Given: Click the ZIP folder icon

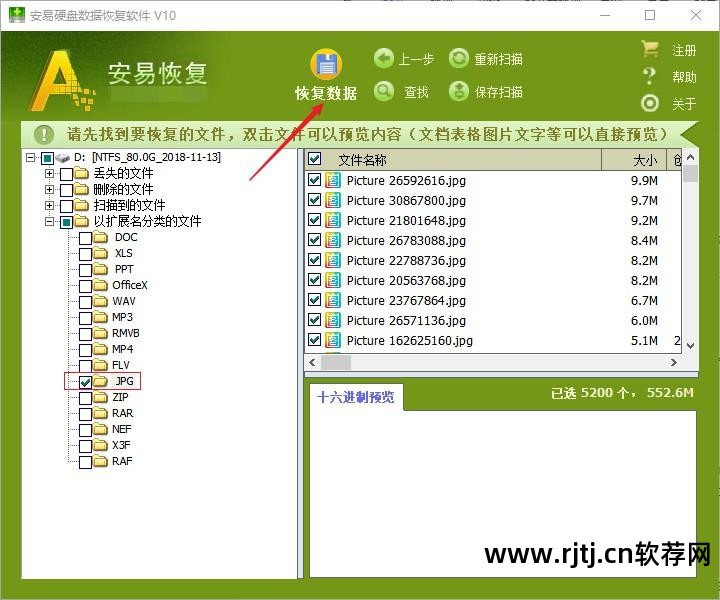Looking at the screenshot, I should pos(100,397).
